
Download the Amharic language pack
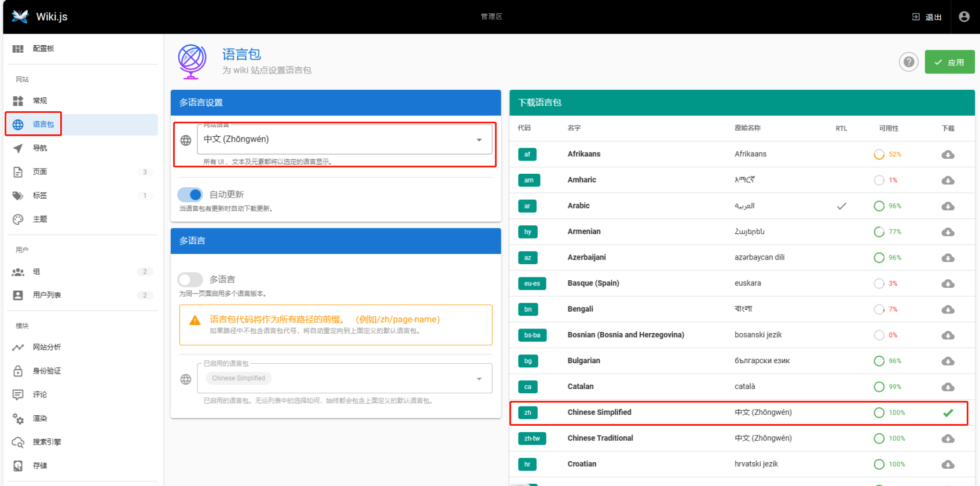[948, 180]
